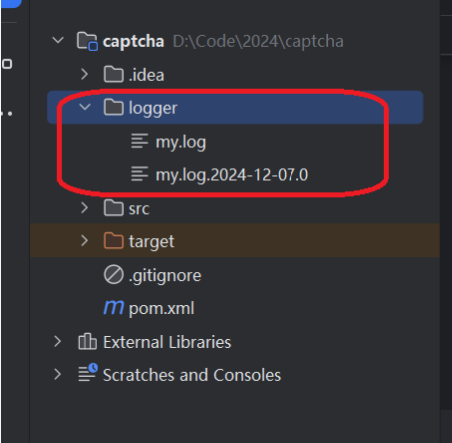Expand External Libraries node arrow
Viewport: 452px width, 443px height.
[58, 342]
